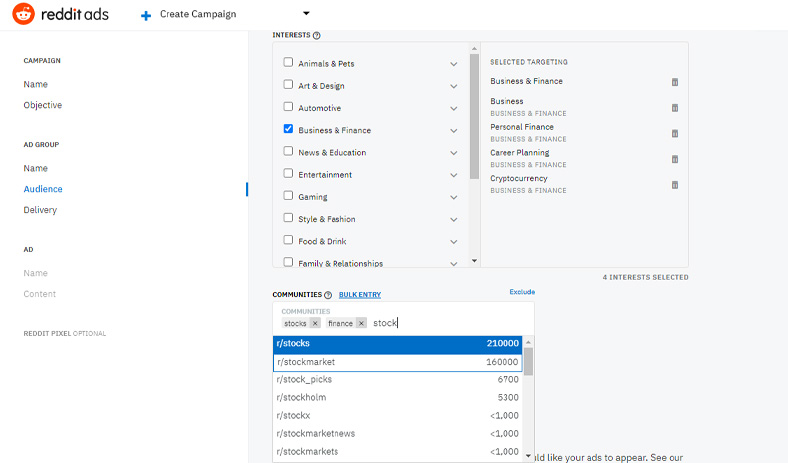Click the community suggestions scrollbar thumb
Image resolution: width=788 pixels, height=463 pixels.
(x=528, y=361)
